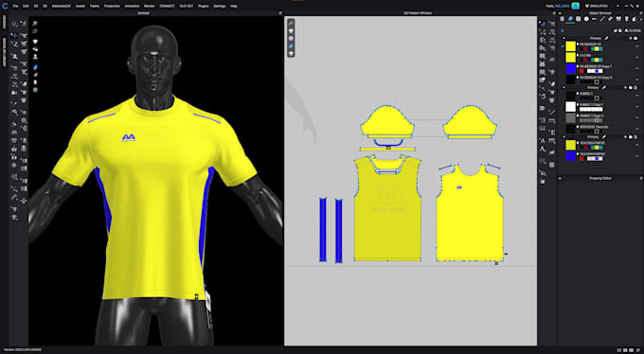
Task: Collapse the Object Browser panel arrow
Action: point(560,13)
